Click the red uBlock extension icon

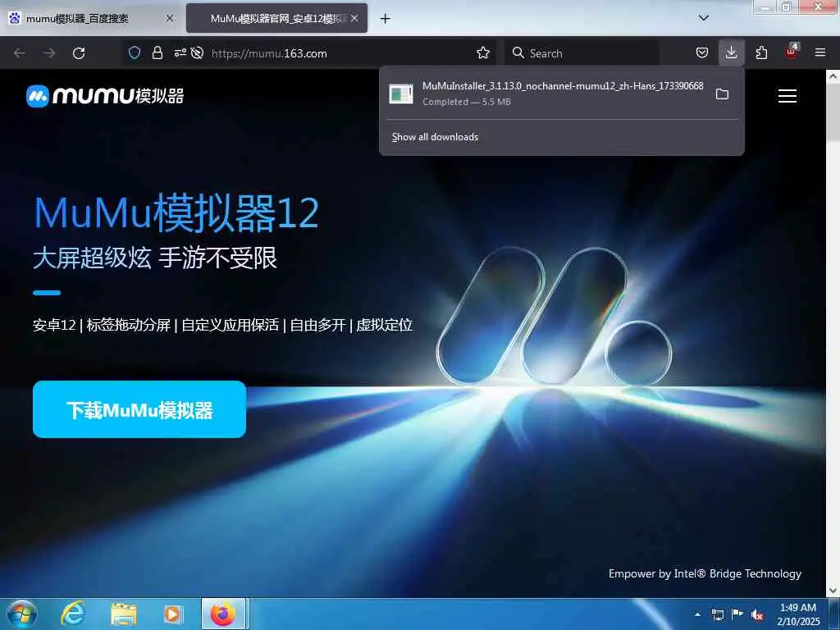click(x=792, y=52)
